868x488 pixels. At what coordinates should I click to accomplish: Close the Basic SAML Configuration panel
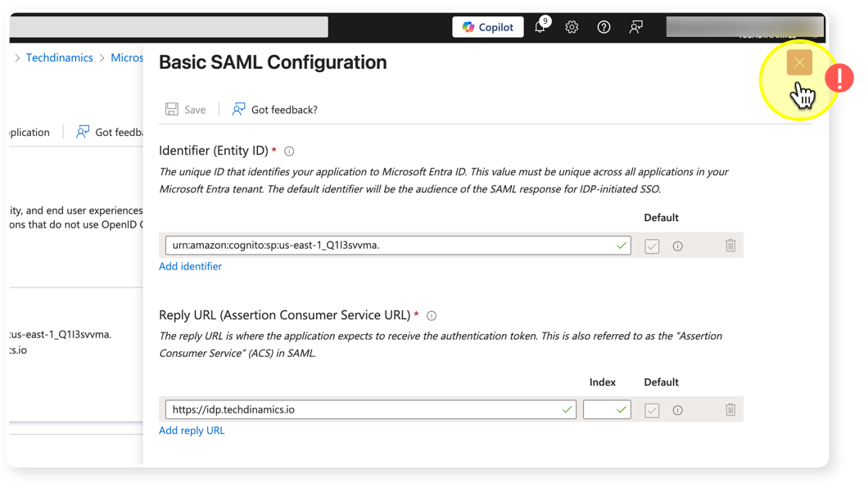coord(799,62)
